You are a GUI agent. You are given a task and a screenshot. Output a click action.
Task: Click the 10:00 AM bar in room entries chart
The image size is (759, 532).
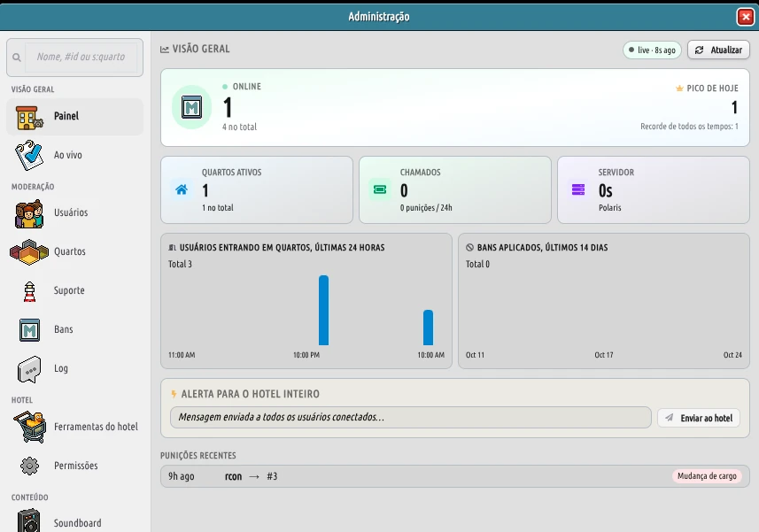click(x=429, y=328)
